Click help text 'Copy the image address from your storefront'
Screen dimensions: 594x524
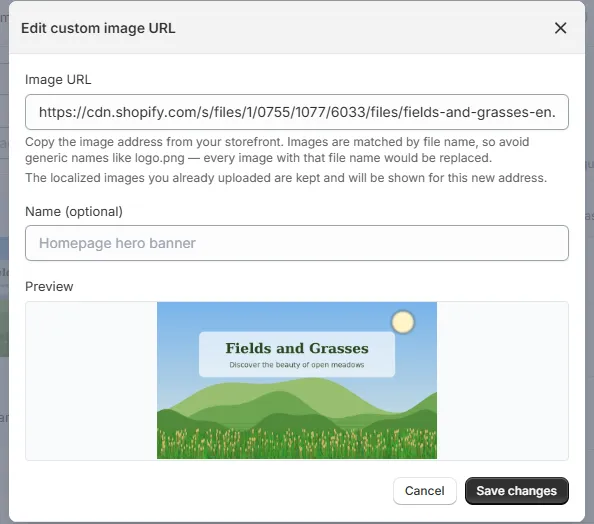[154, 142]
